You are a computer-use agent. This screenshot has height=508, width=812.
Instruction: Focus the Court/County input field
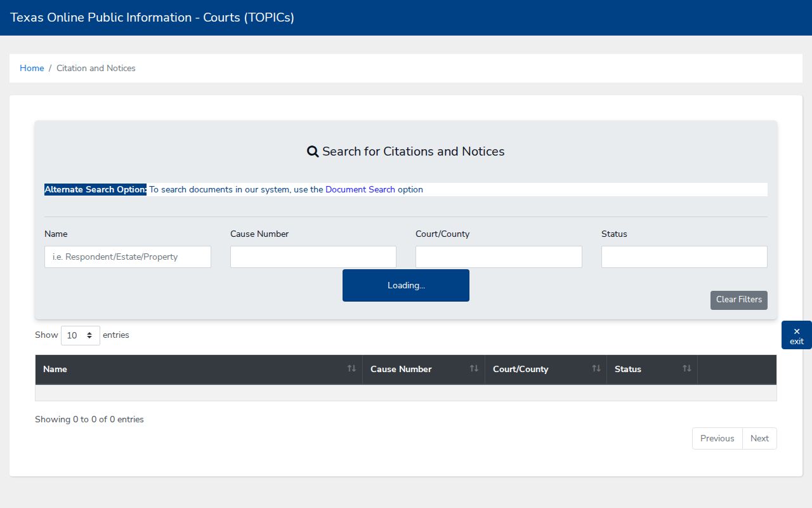point(499,257)
